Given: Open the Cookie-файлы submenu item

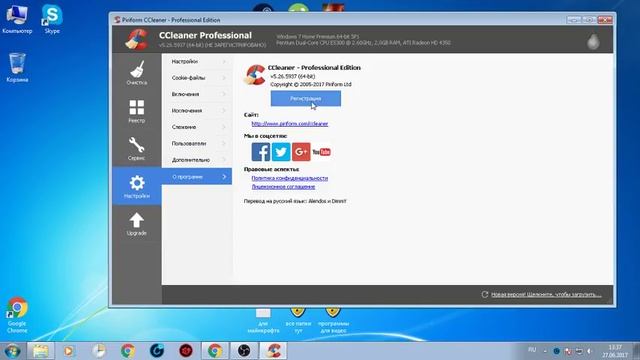Looking at the screenshot, I should tap(197, 78).
